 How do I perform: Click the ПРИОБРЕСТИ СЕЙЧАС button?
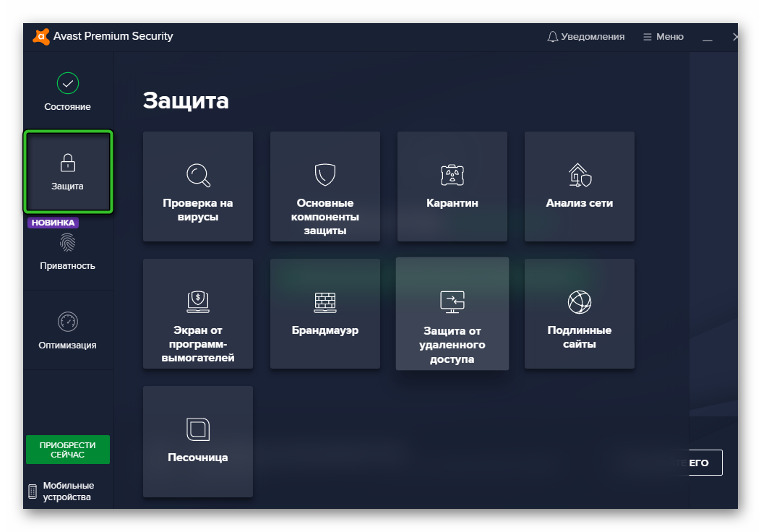click(x=68, y=450)
